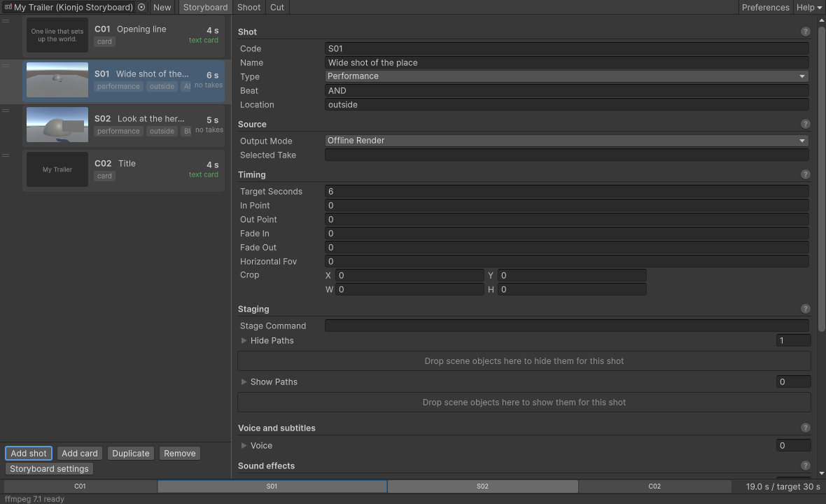Select the C02 Title card thumbnail
826x504 pixels.
(x=57, y=169)
